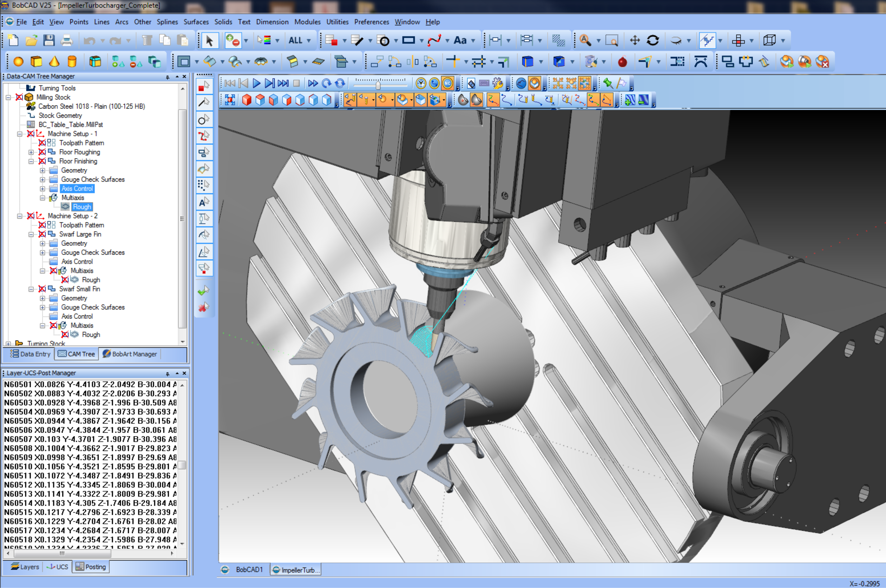The height and width of the screenshot is (588, 886).
Task: Collapse the Machine Setup - 2 node
Action: tap(20, 216)
